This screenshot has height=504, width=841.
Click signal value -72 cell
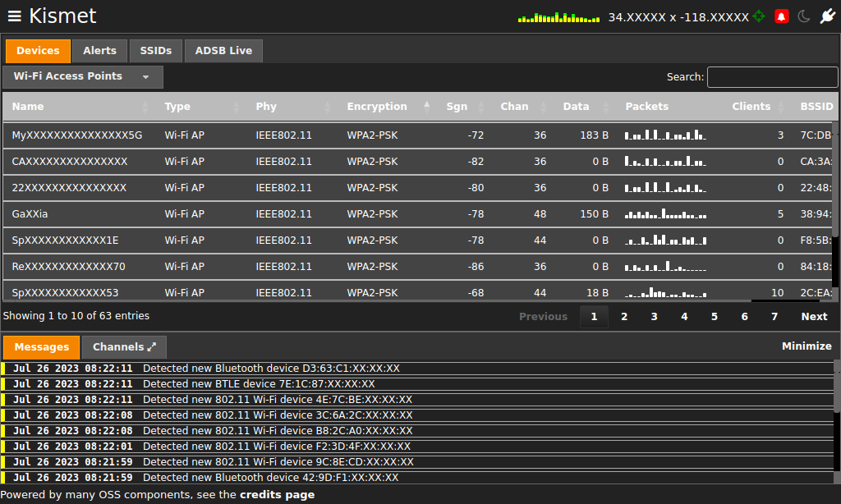pyautogui.click(x=476, y=135)
